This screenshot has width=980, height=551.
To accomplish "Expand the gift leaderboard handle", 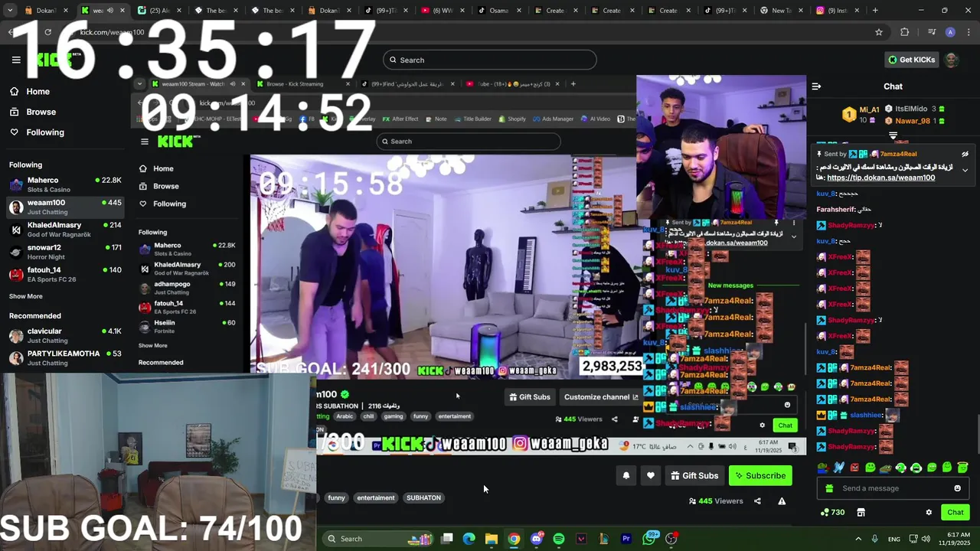I will (893, 135).
